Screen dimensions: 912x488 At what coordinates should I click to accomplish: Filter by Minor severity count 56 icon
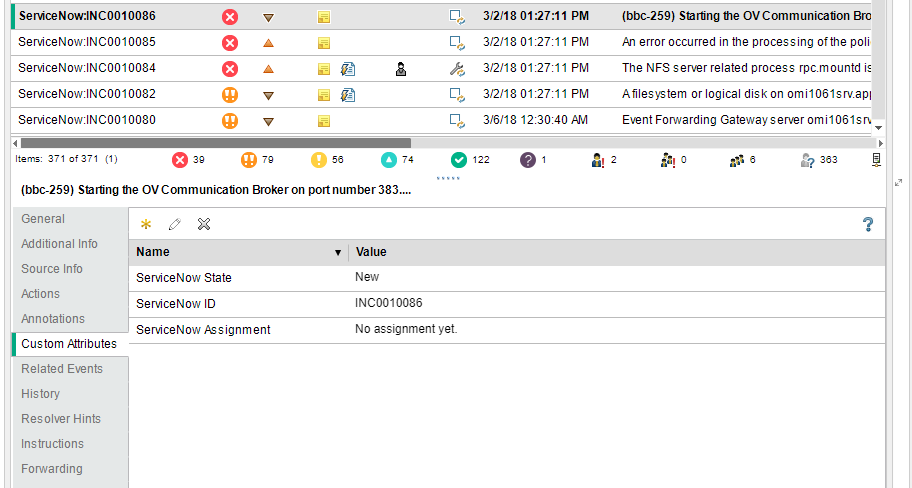pyautogui.click(x=319, y=160)
